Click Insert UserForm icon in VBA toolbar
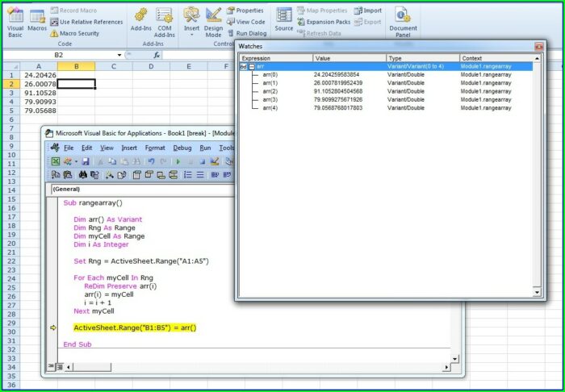The height and width of the screenshot is (392, 565). point(67,161)
